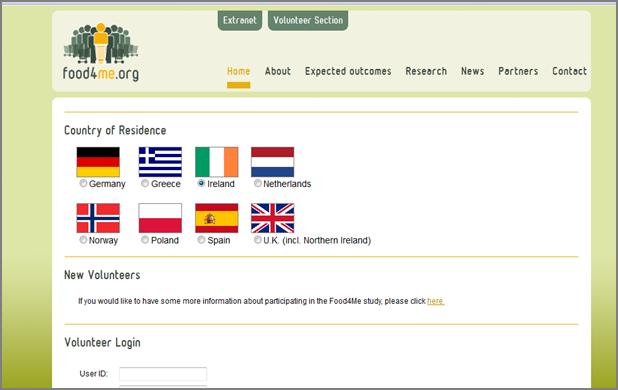618x390 pixels.
Task: Open the About page
Action: tap(278, 71)
